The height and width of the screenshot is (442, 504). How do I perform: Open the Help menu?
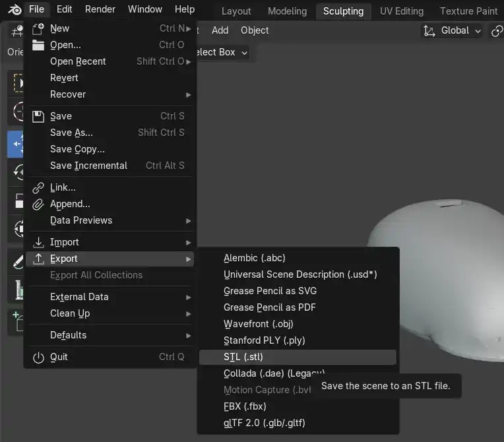coord(185,9)
